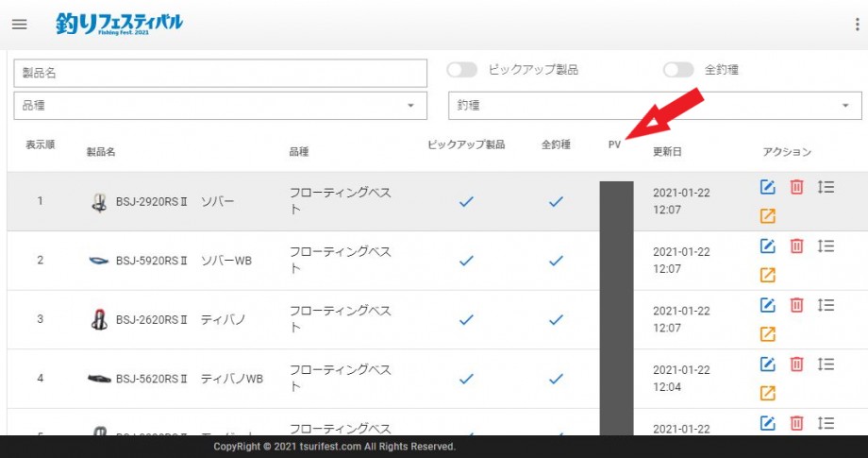Screen dimensions: 868x458
Task: Edit product BSJ-5920RSⅡ ソバーWB
Action: tap(767, 246)
